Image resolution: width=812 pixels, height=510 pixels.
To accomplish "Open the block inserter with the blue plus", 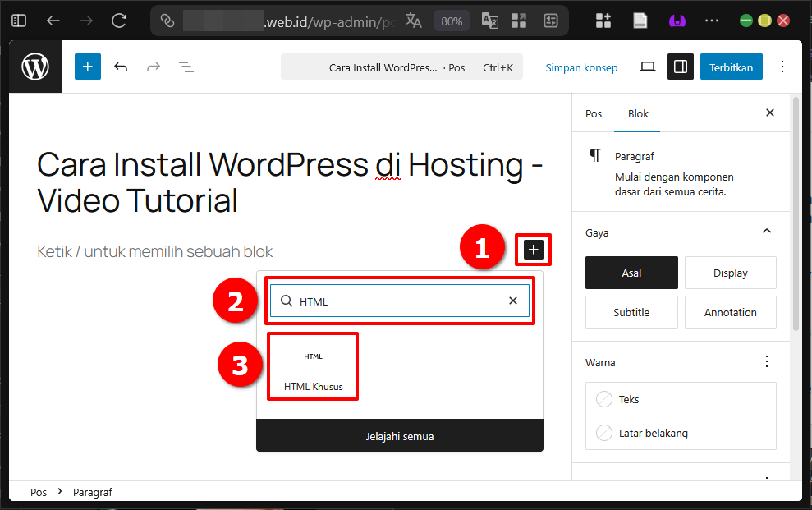I will (x=87, y=67).
